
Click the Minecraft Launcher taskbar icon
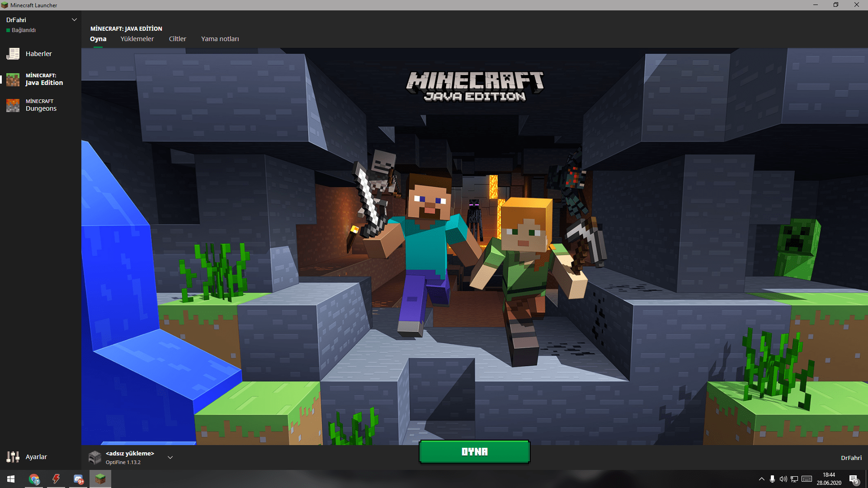coord(100,479)
